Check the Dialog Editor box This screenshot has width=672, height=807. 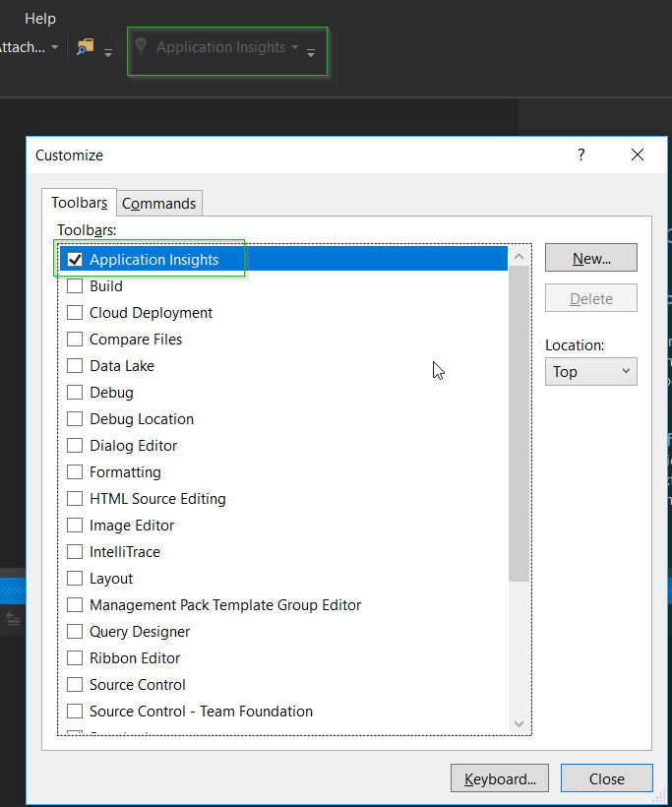click(75, 446)
